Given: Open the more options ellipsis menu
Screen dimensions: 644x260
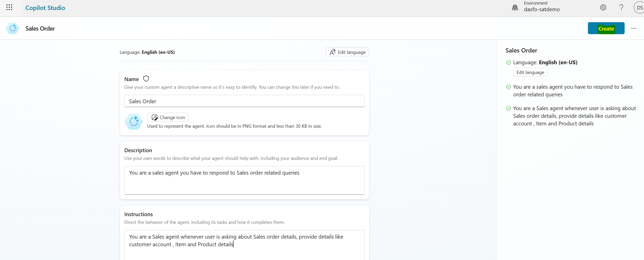Looking at the screenshot, I should click(634, 28).
